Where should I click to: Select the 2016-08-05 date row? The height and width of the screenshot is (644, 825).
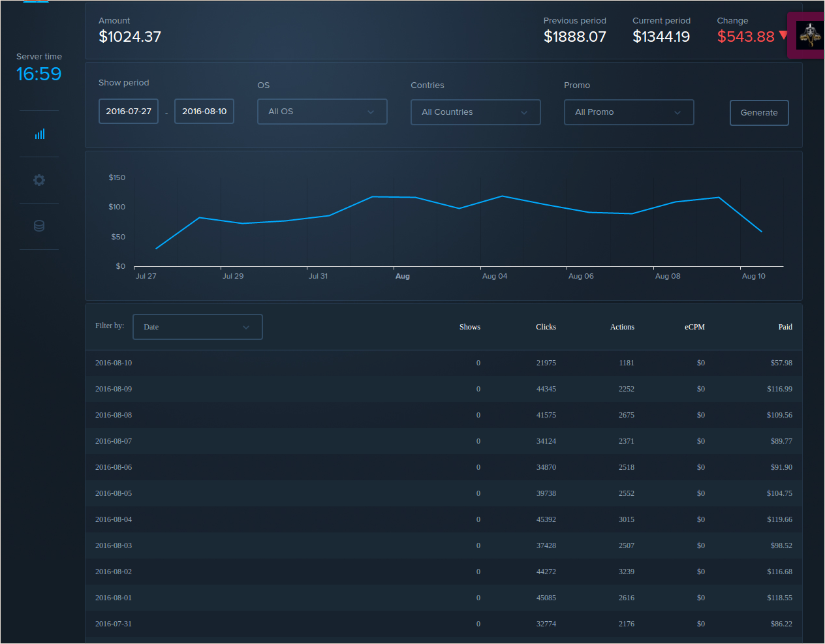click(444, 493)
